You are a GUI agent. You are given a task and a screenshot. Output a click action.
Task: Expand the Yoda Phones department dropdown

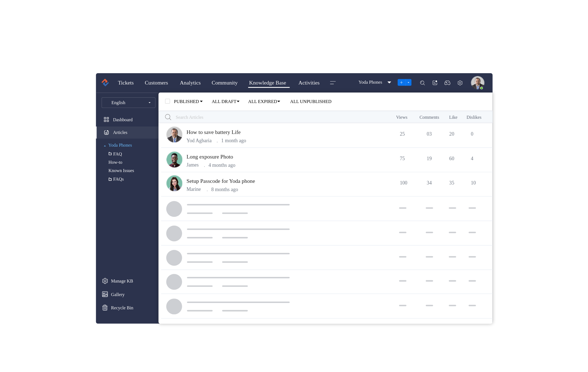pos(389,82)
